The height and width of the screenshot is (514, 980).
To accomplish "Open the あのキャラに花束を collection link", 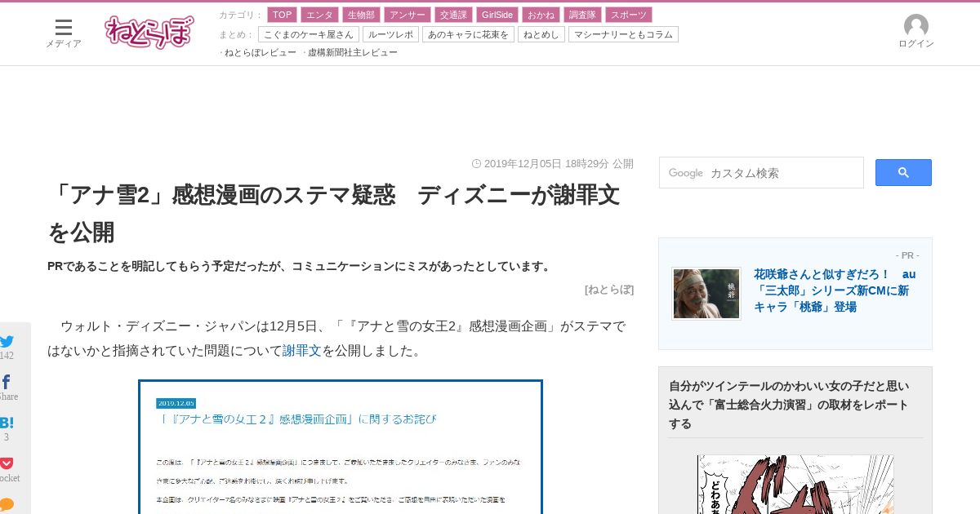I will point(468,34).
